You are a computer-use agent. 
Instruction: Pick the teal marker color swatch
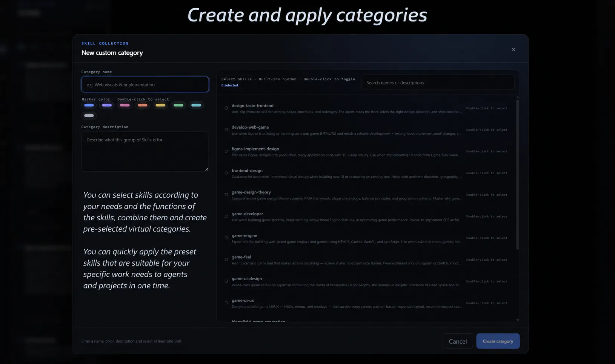click(196, 105)
